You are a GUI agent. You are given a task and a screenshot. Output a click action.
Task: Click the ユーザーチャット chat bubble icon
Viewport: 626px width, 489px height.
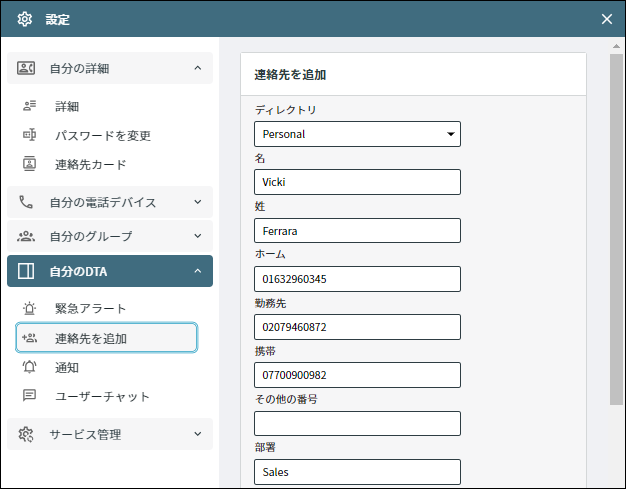[29, 396]
